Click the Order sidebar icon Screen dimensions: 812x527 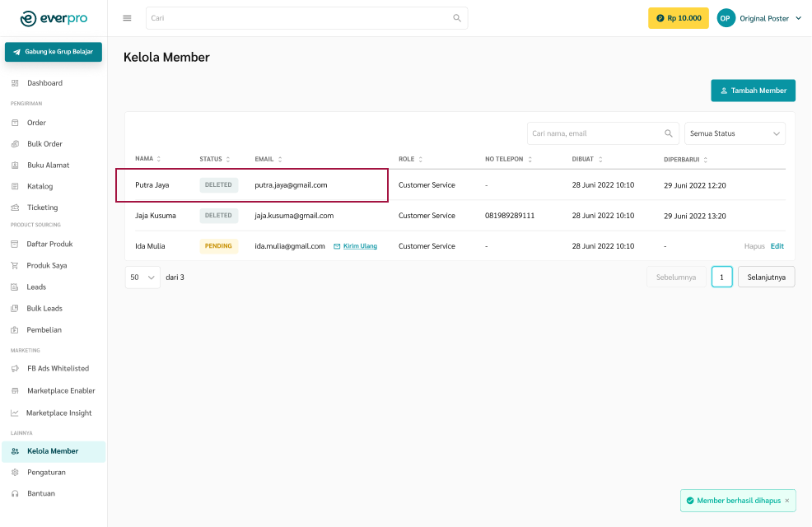[x=15, y=123]
